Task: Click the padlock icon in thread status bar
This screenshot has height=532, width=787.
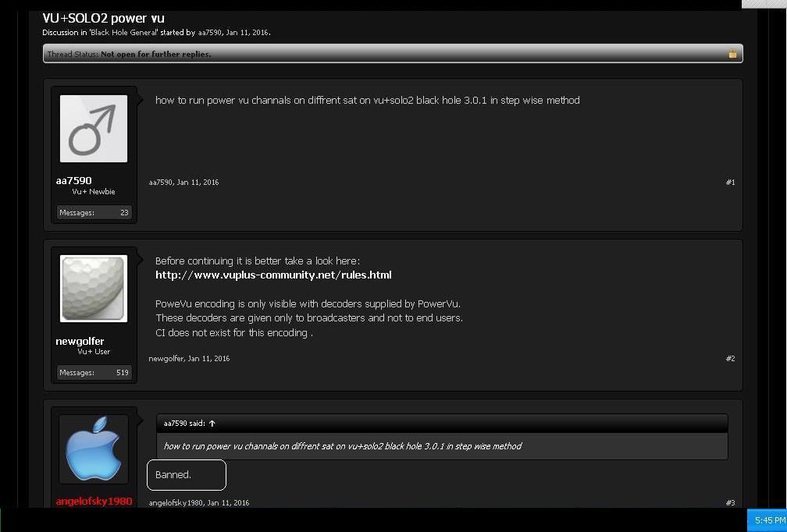Action: [732, 54]
